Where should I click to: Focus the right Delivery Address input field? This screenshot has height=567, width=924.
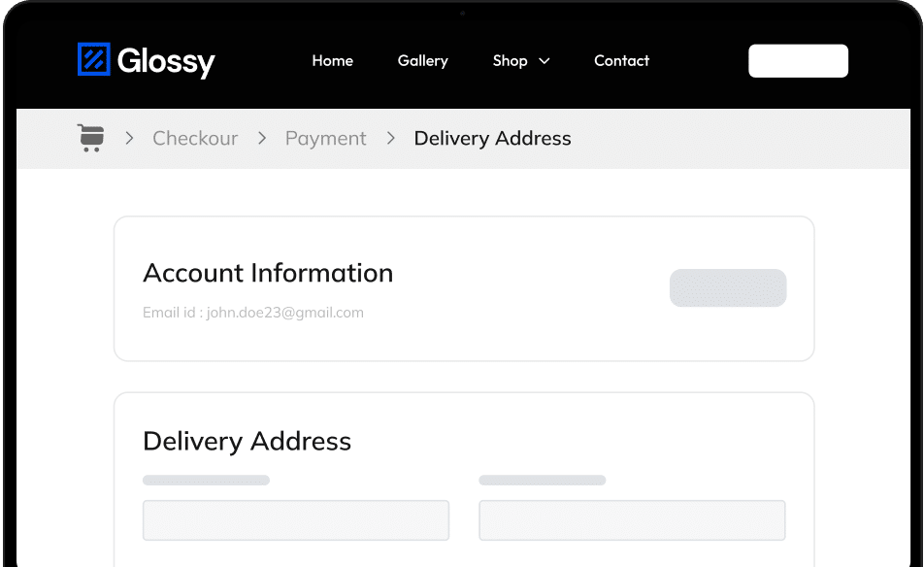632,520
